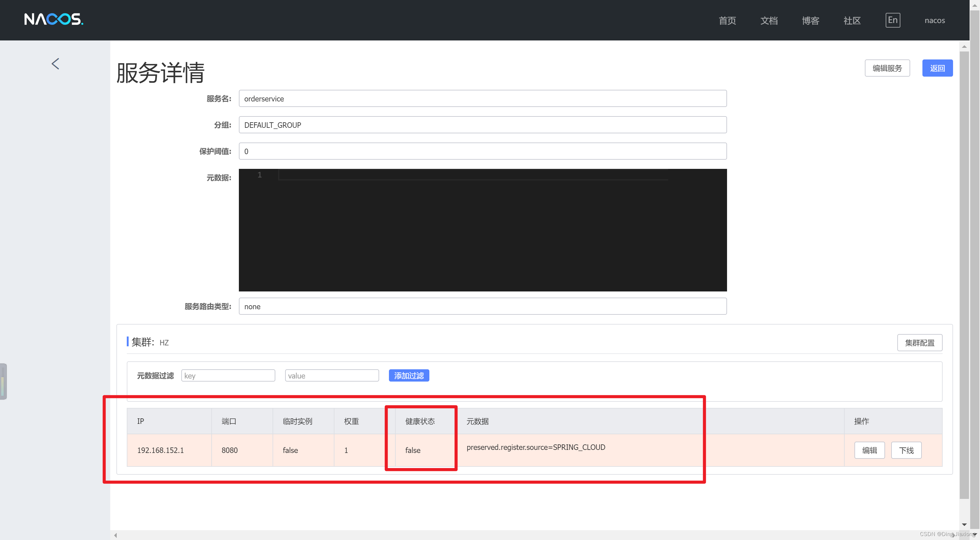Click the 服务详情 page title
Image resolution: width=980 pixels, height=540 pixels.
coord(160,73)
